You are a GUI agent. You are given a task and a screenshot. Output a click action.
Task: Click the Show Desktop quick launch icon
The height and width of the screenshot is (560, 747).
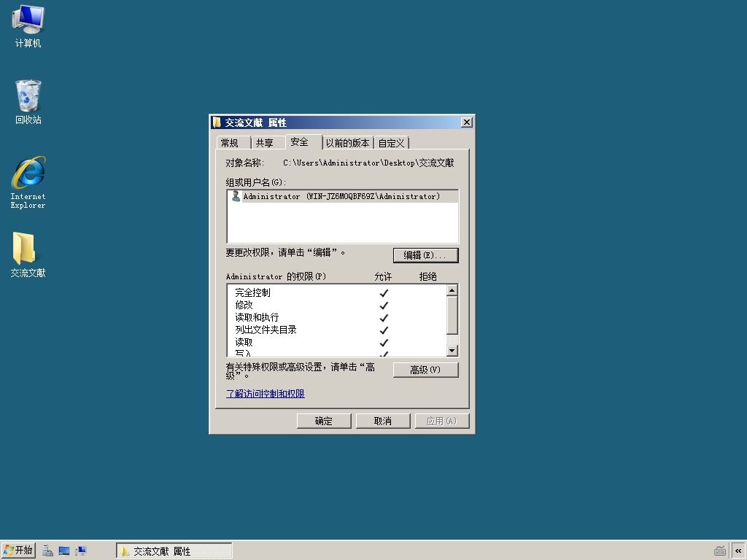(64, 551)
